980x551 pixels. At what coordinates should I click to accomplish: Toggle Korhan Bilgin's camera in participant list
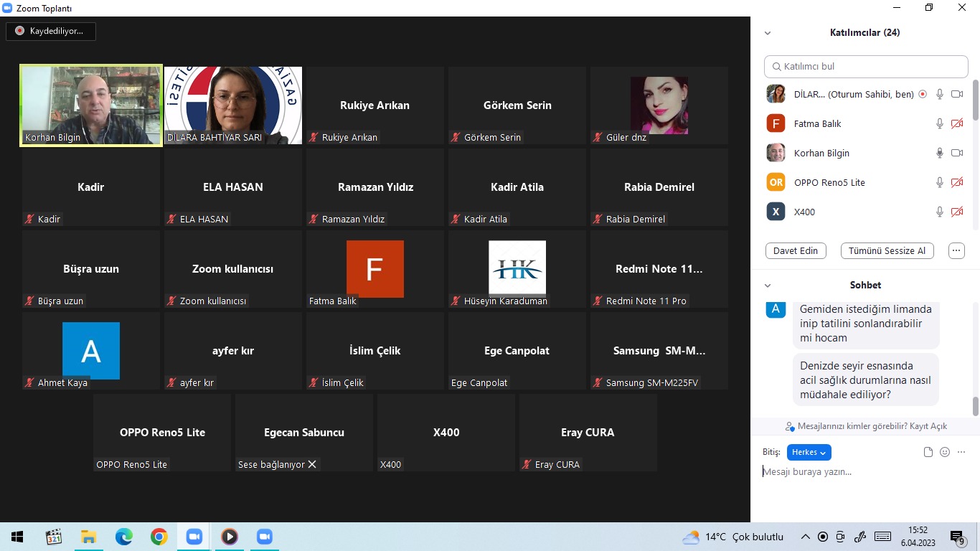[x=956, y=153]
